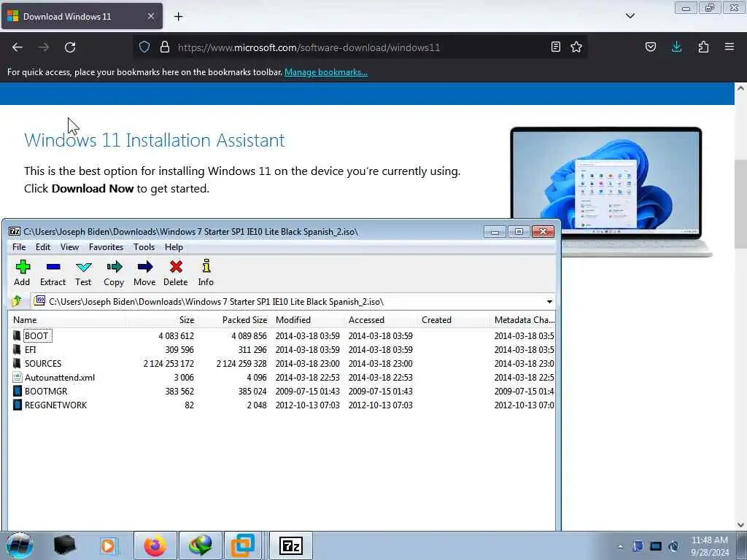This screenshot has width=747, height=560.
Task: Click the Extract toolbar icon in 7-Zip
Action: pos(53,273)
